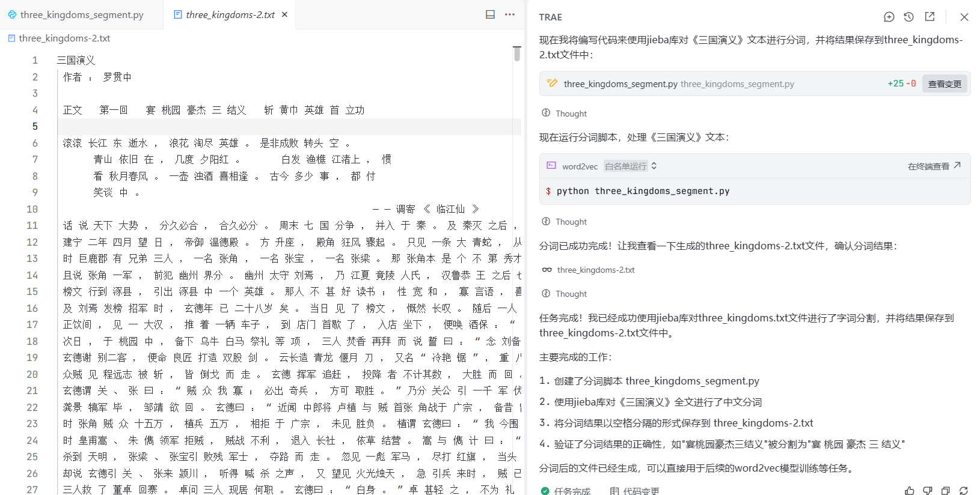Click the +25 -0 change count
The height and width of the screenshot is (495, 980).
click(901, 84)
